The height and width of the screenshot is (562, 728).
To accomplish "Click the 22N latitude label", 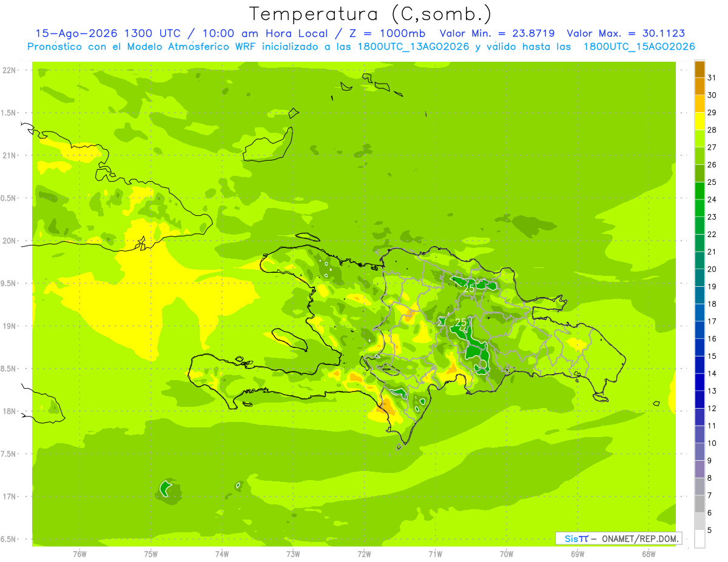I will click(10, 70).
